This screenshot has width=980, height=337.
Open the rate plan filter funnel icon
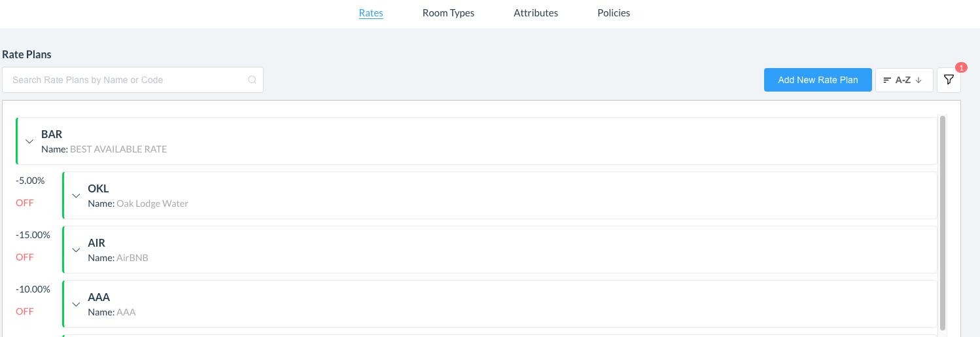pyautogui.click(x=949, y=80)
